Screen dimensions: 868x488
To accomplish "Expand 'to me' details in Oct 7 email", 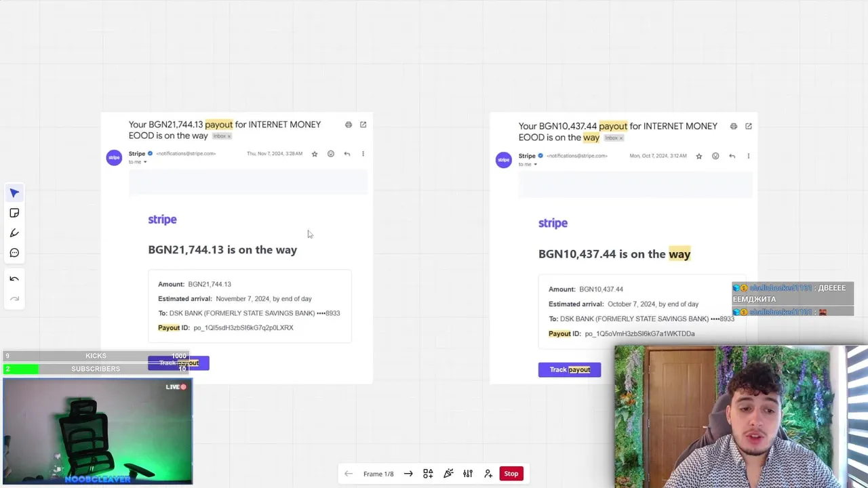I will (535, 165).
